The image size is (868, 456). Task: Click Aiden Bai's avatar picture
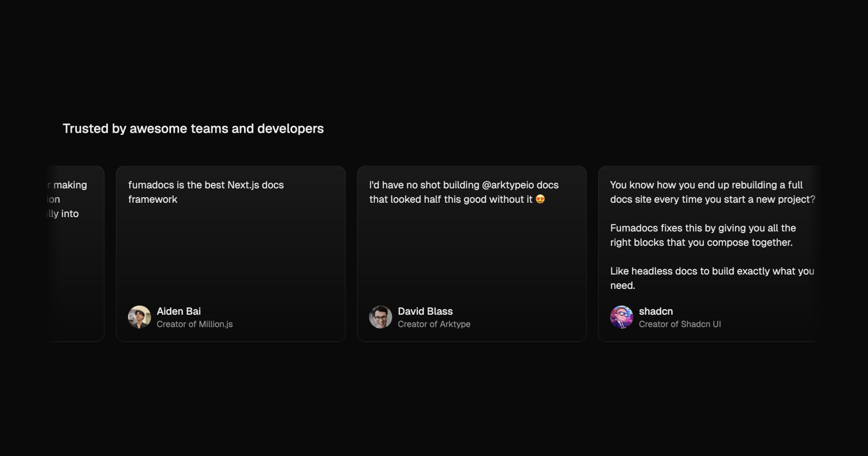(139, 317)
